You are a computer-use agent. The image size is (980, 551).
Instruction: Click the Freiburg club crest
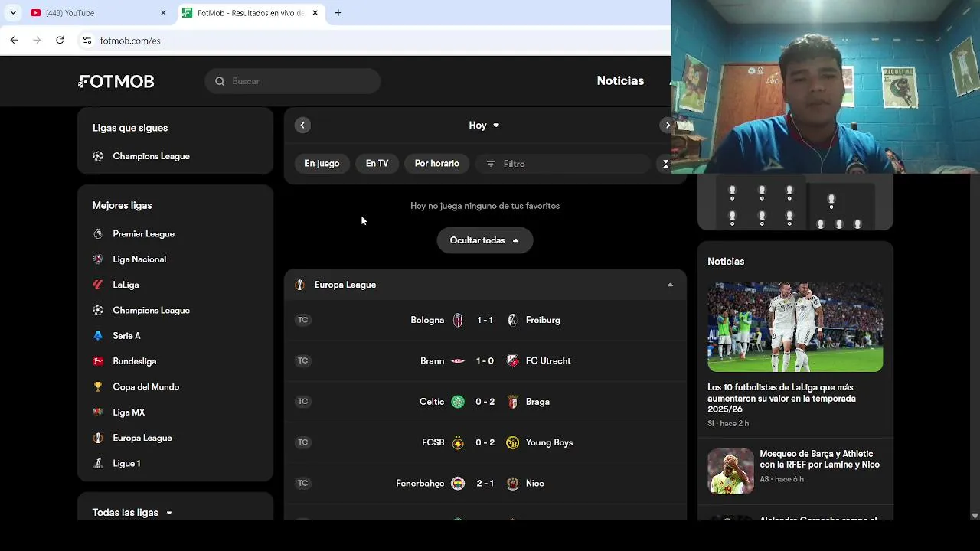tap(513, 321)
